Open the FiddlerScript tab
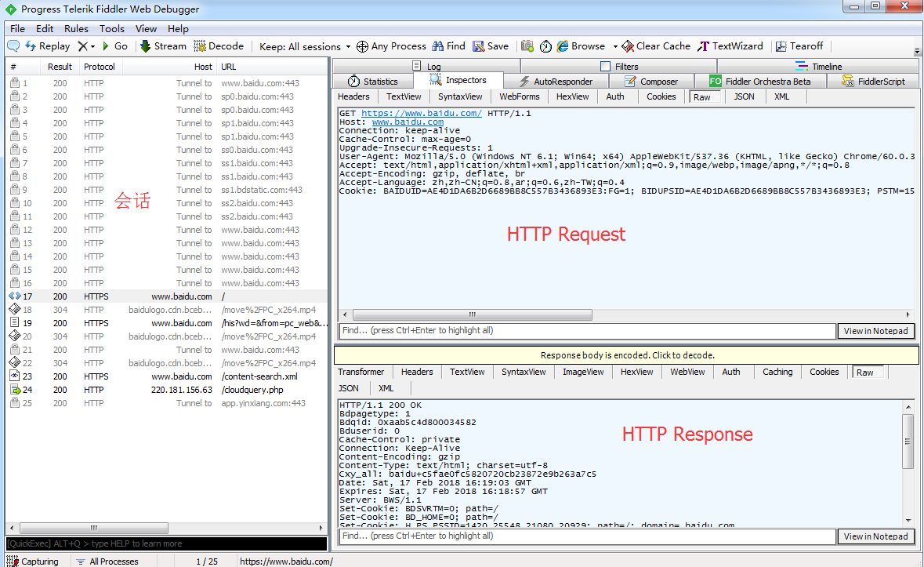The height and width of the screenshot is (567, 924). [874, 82]
